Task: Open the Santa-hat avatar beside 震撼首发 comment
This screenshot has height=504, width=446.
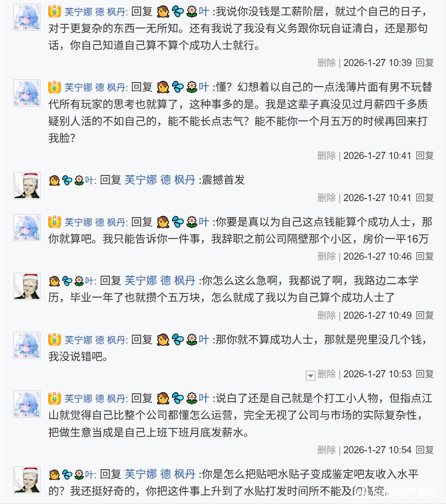Action: coord(26,186)
